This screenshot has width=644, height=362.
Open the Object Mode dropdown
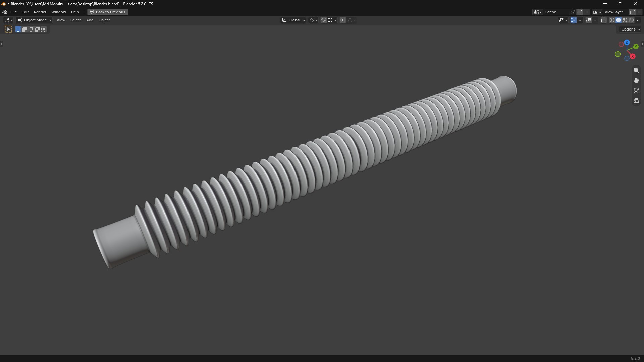click(34, 20)
